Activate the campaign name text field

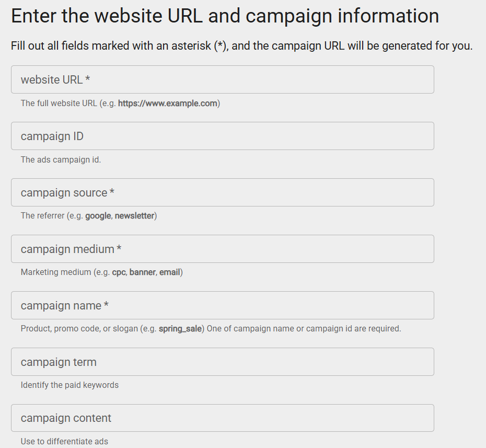[x=222, y=305]
